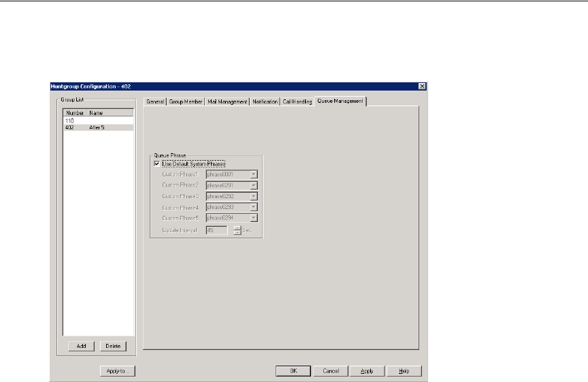Open the Custom Phrase1 dropdown
The width and height of the screenshot is (588, 382).
(x=253, y=174)
